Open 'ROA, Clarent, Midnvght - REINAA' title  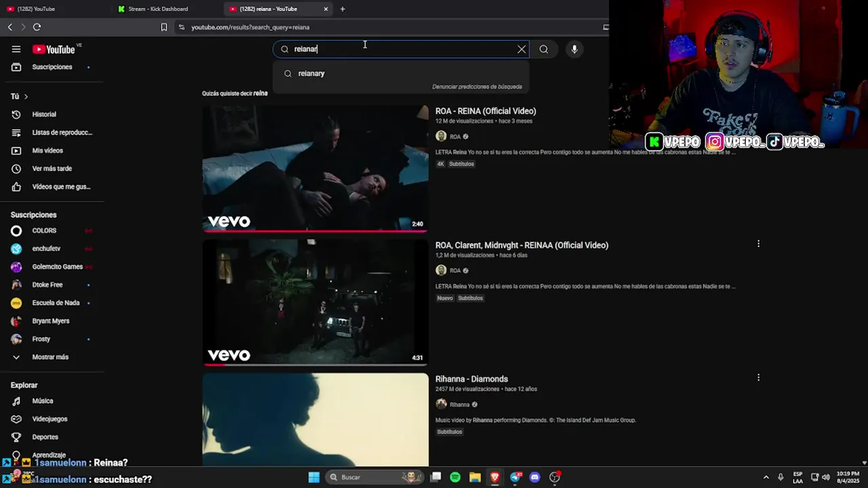[x=521, y=245]
